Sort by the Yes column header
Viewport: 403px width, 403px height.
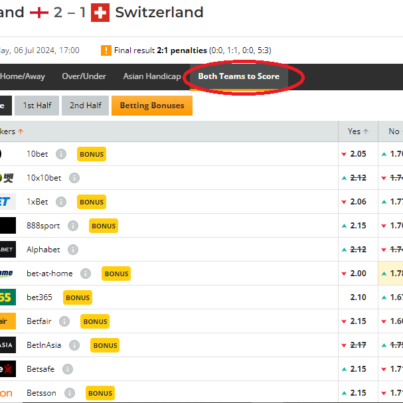coord(358,131)
